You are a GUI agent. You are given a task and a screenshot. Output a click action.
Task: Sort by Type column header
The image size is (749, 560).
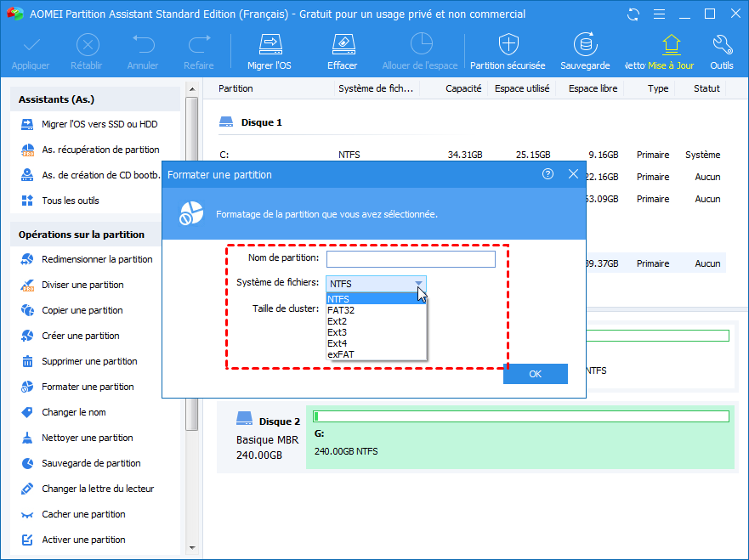point(658,88)
